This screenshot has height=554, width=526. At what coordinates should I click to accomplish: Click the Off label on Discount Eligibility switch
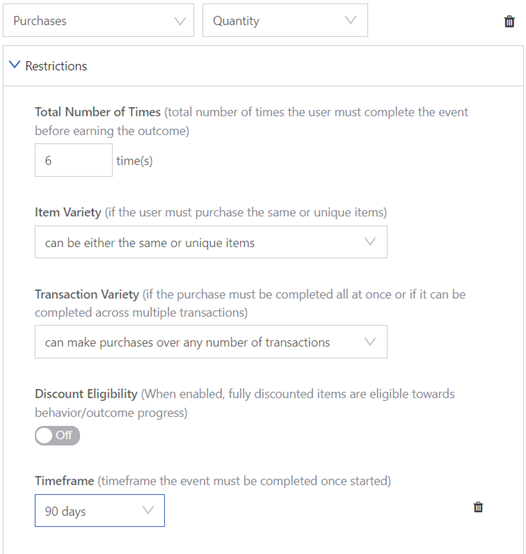pos(64,435)
